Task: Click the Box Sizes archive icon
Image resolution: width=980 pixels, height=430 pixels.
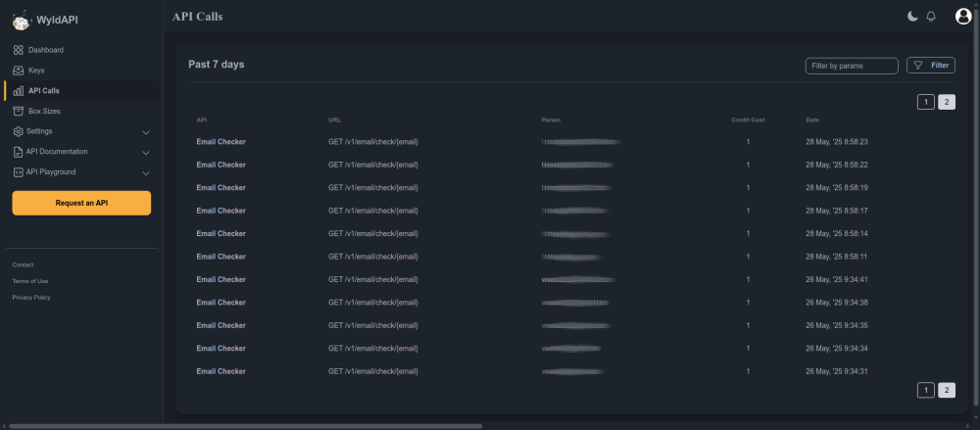Action: pos(18,111)
